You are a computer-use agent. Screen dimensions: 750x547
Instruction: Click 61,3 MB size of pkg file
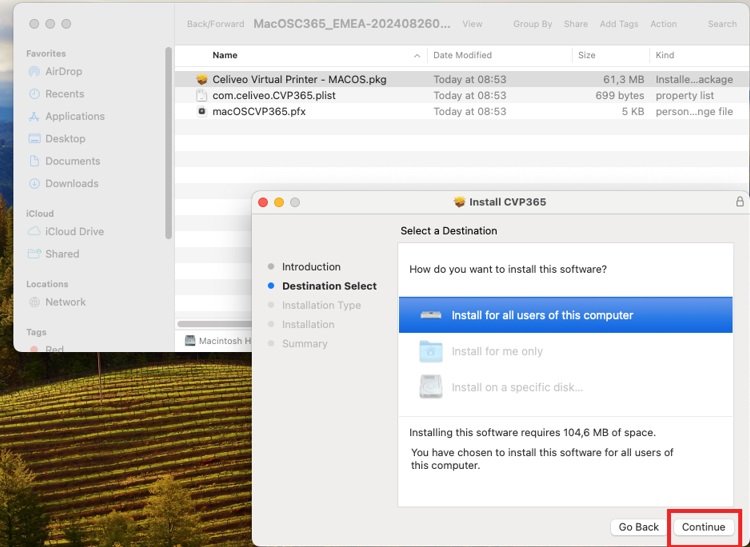[623, 79]
